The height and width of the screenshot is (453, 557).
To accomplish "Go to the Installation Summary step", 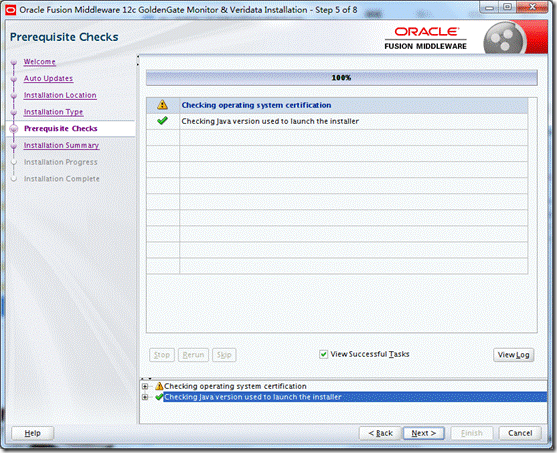I will pyautogui.click(x=61, y=145).
